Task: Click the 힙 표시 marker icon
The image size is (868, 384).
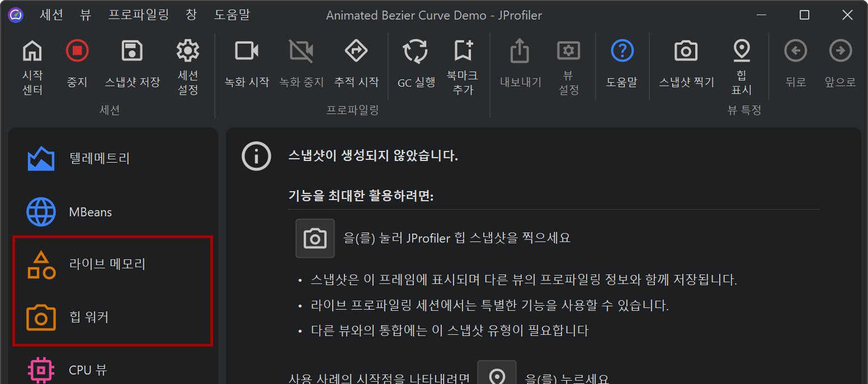Action: [x=742, y=51]
